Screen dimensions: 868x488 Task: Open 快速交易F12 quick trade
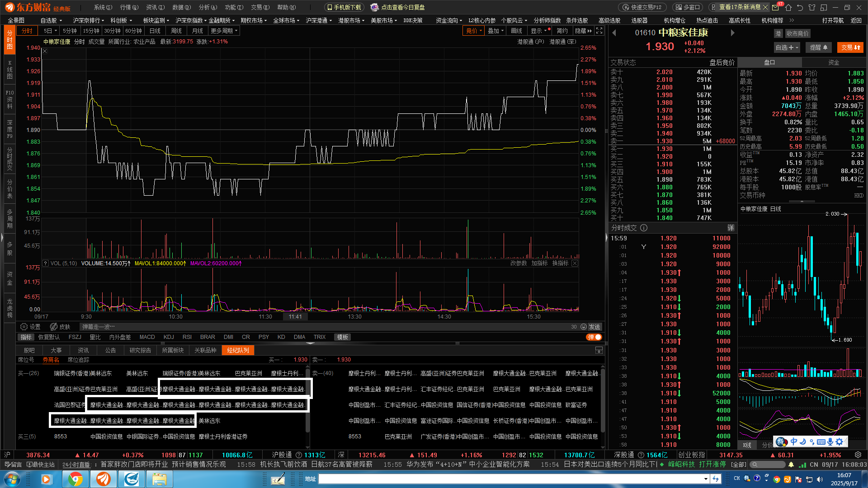642,7
